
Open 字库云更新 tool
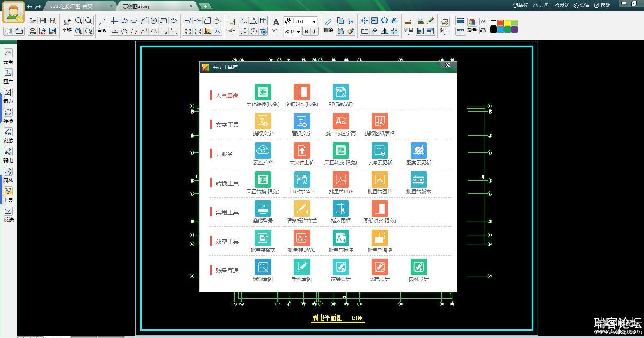[379, 154]
